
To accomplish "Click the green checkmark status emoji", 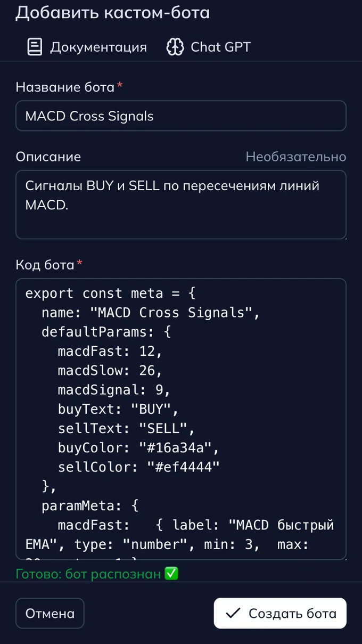I will 171,574.
